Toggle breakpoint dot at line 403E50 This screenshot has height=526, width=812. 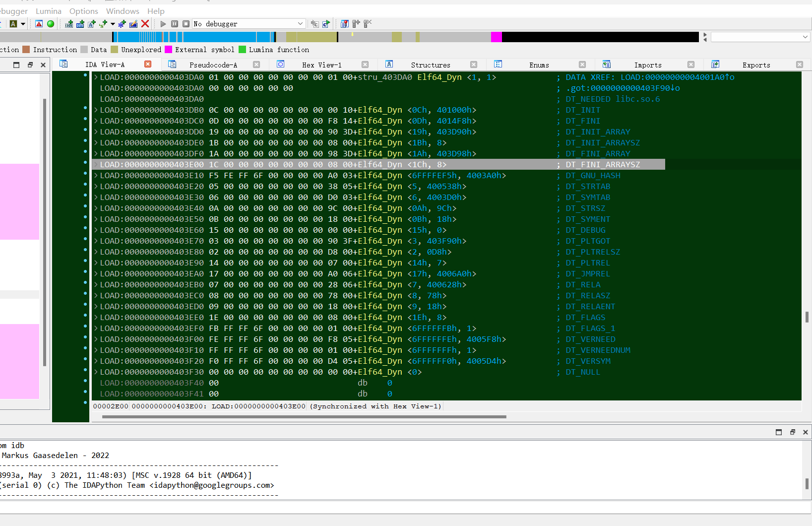(85, 217)
